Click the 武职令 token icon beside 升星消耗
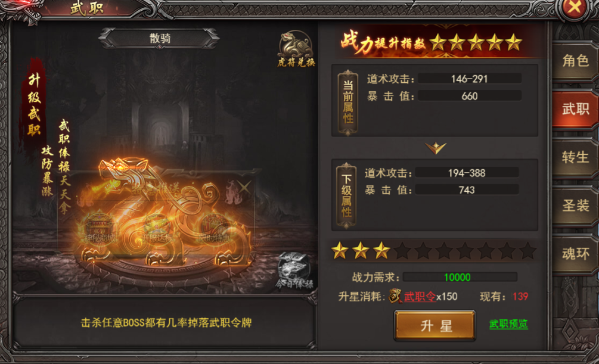The height and width of the screenshot is (364, 599). point(395,296)
